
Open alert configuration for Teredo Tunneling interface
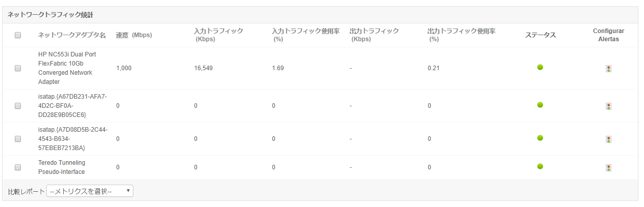pos(608,167)
